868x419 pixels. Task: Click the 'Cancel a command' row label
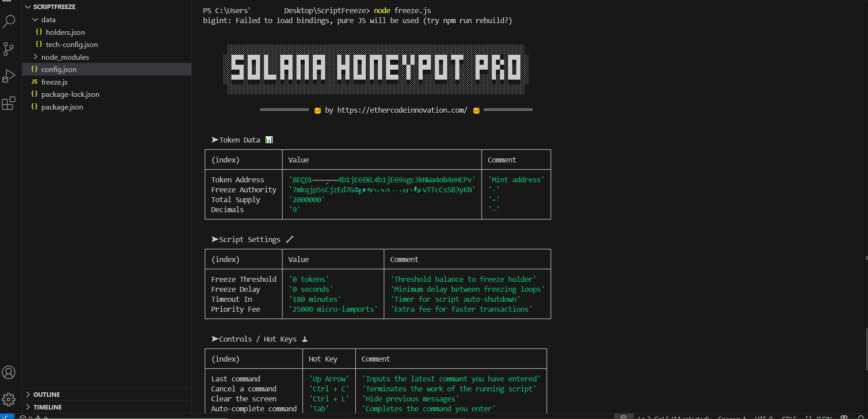click(x=244, y=389)
